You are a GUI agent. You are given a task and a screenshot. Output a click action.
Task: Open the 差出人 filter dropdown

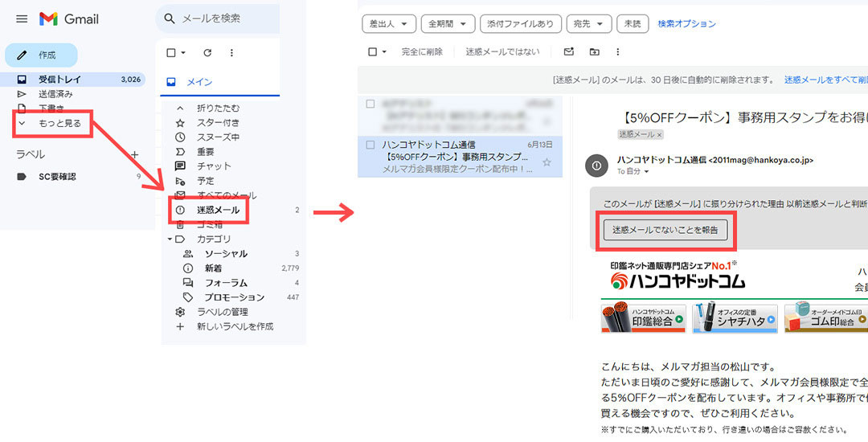coord(388,24)
